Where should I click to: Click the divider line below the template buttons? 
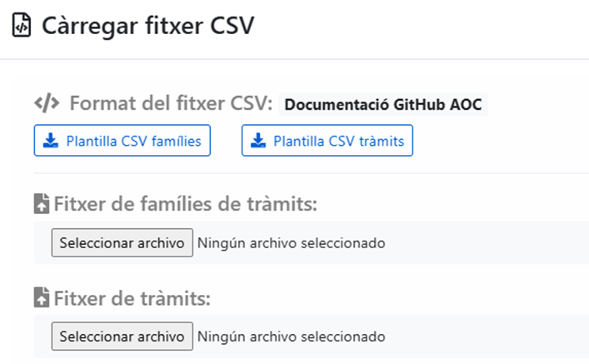pos(308,173)
